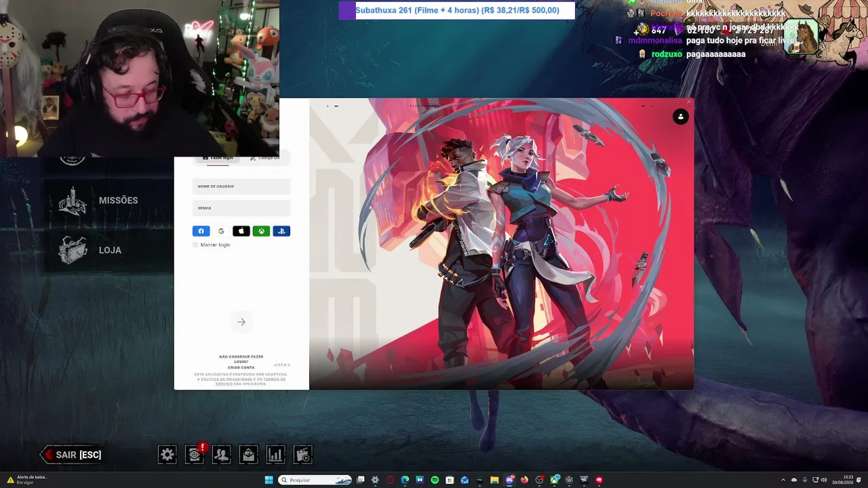Open the mail app on the taskbar
Screen dimensions: 868x488
coord(465,480)
